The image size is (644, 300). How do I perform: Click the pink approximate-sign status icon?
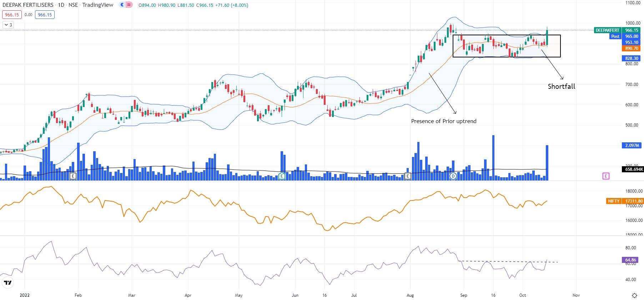pos(129,5)
